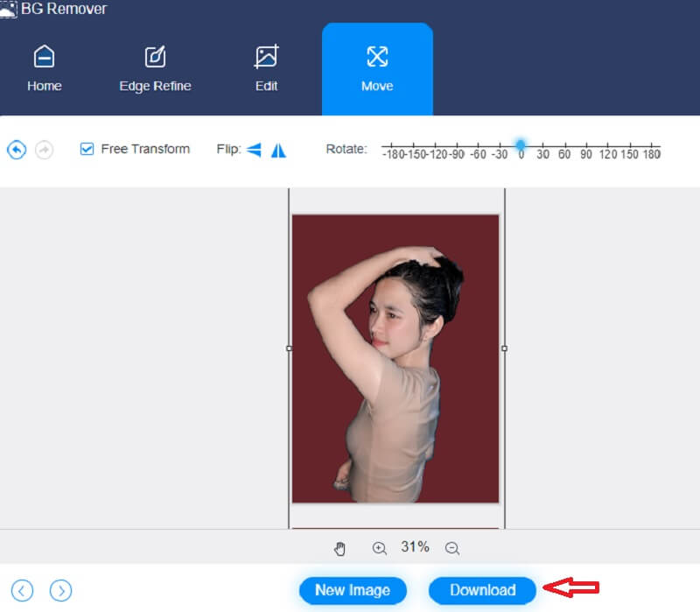Image resolution: width=700 pixels, height=612 pixels.
Task: Download the edited image
Action: click(482, 590)
